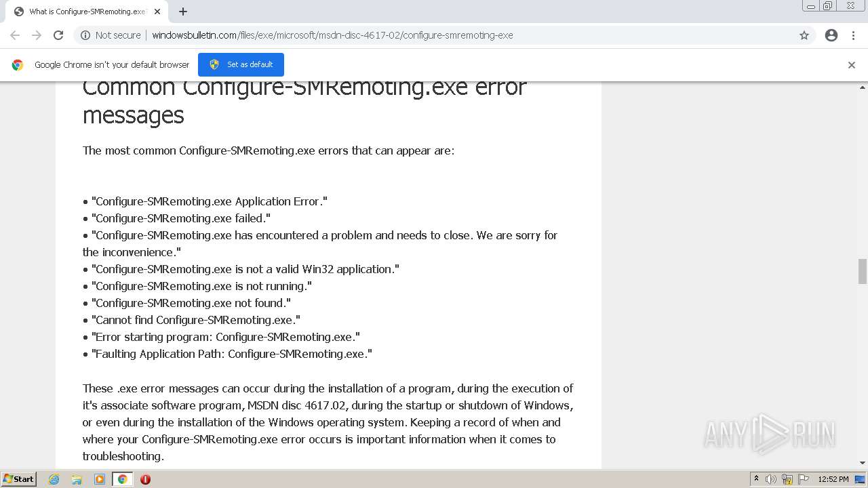Click the 'is not running.' bullet
The image size is (868, 488).
pos(197,286)
